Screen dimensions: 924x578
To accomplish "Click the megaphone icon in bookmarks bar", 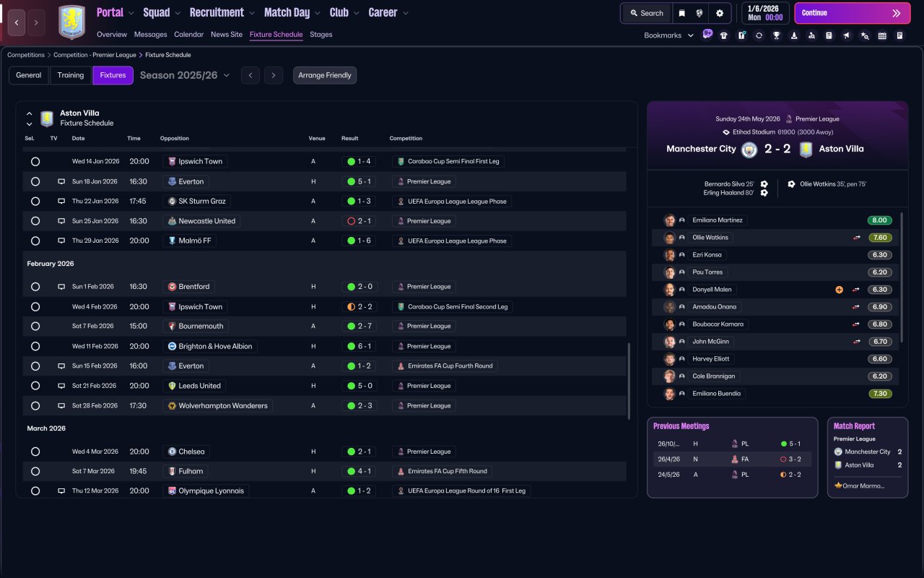I will [847, 35].
